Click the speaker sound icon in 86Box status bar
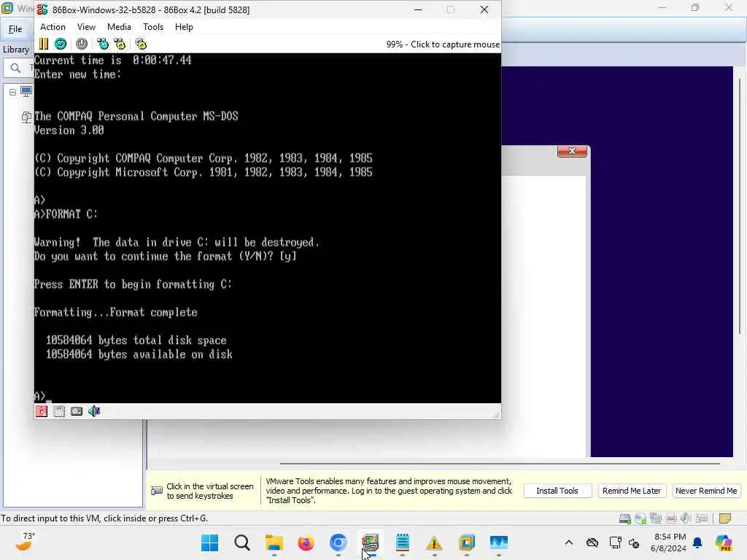747x560 pixels. [x=94, y=411]
